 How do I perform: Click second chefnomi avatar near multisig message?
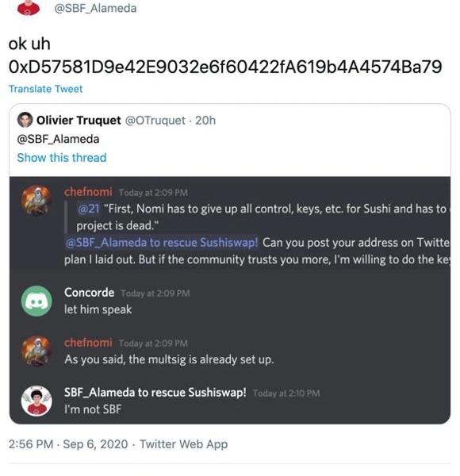(36, 351)
